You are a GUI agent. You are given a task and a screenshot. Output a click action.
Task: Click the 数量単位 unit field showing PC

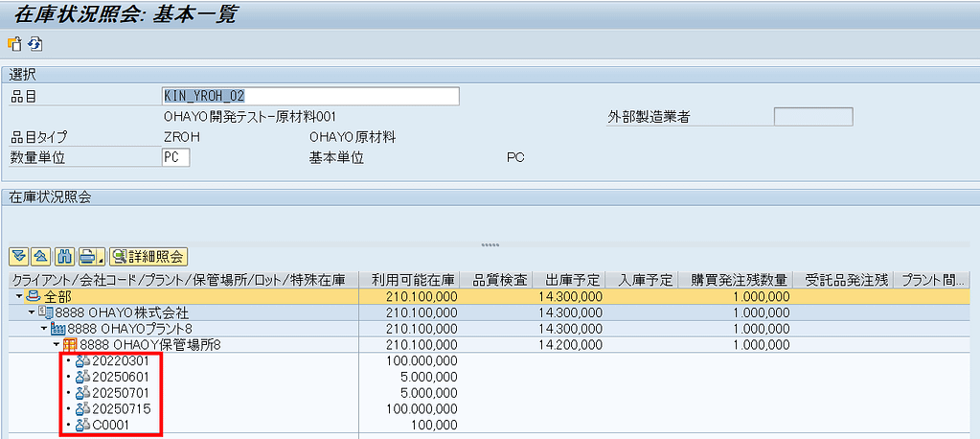(175, 157)
